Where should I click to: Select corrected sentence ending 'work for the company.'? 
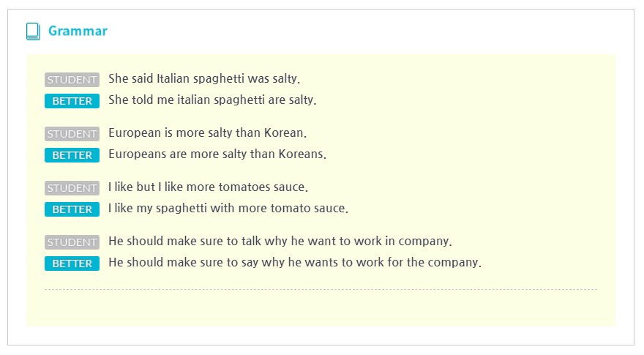(x=295, y=263)
